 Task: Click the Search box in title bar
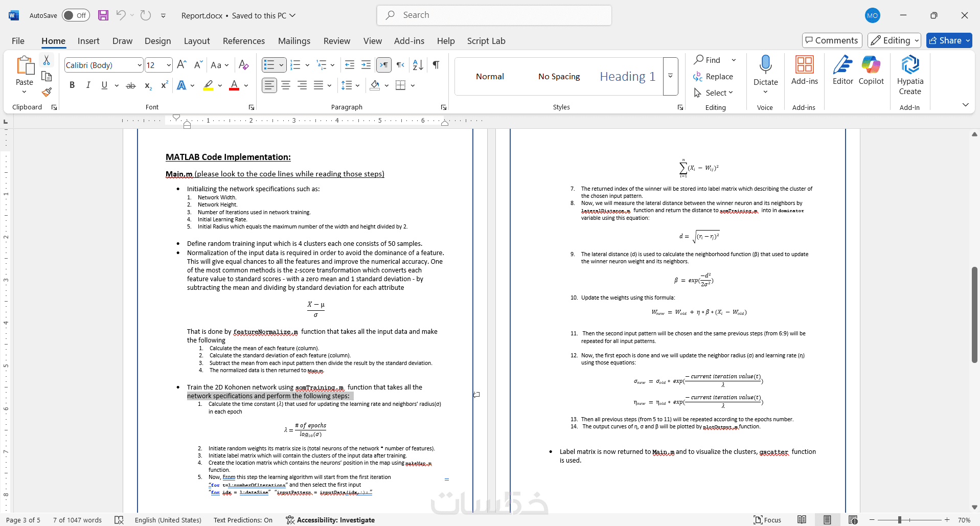(x=494, y=15)
